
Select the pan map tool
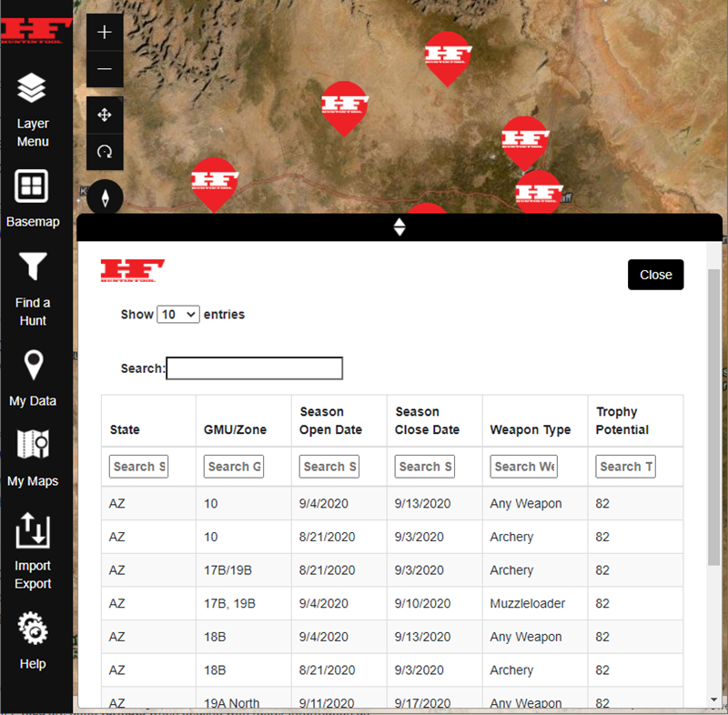105,115
